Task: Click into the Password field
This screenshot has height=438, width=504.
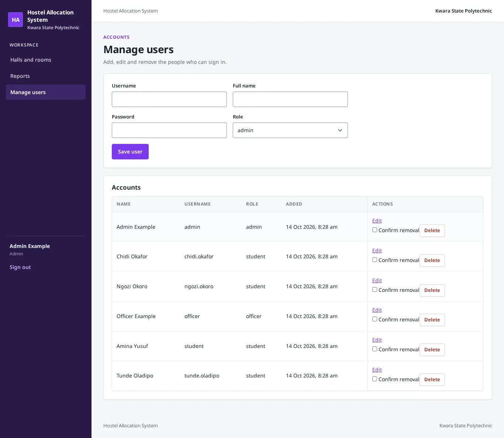Action: click(x=169, y=130)
